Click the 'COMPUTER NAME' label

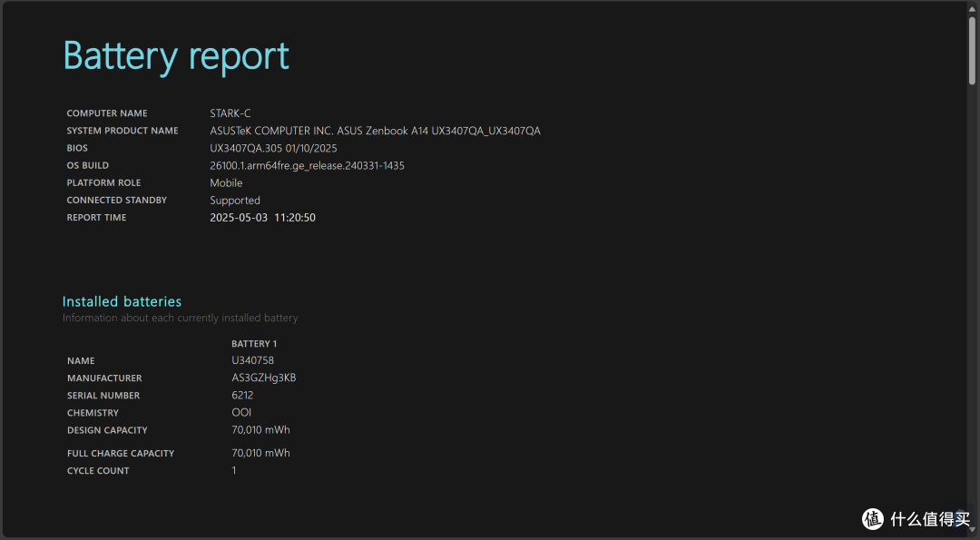(107, 113)
